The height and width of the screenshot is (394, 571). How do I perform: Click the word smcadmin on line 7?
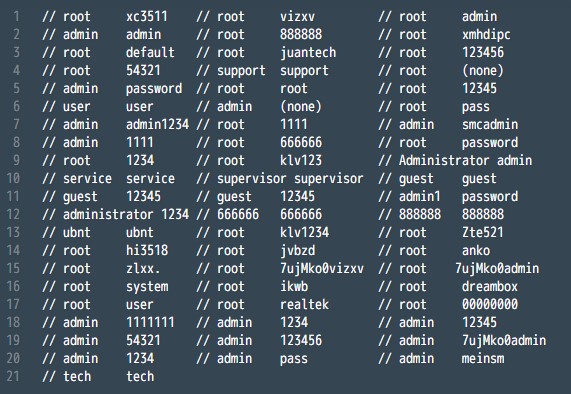[490, 125]
